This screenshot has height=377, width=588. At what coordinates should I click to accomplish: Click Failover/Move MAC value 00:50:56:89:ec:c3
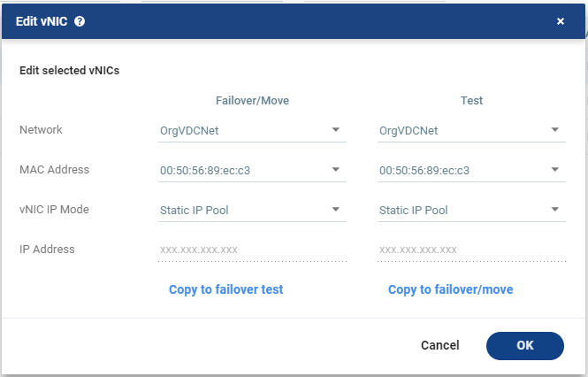point(205,171)
